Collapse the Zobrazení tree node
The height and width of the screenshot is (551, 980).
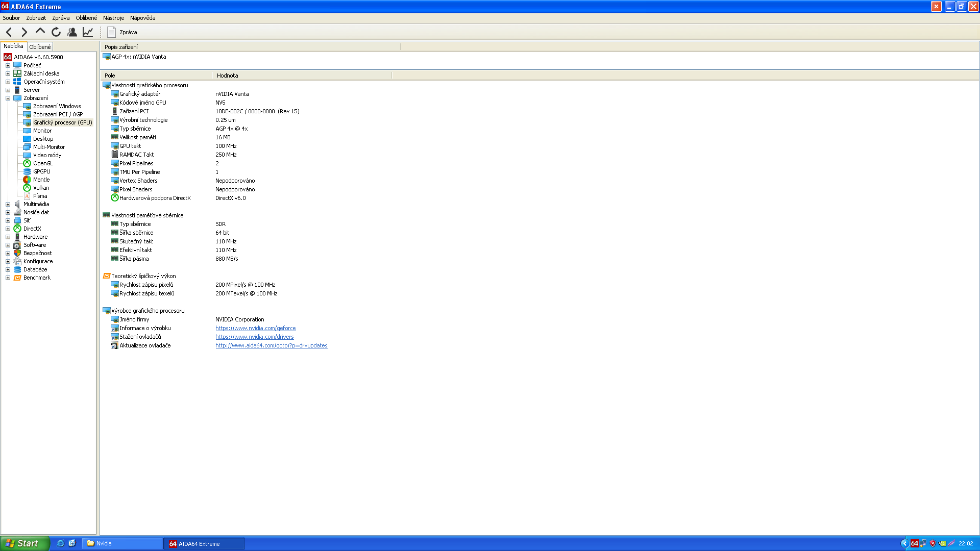tap(8, 98)
